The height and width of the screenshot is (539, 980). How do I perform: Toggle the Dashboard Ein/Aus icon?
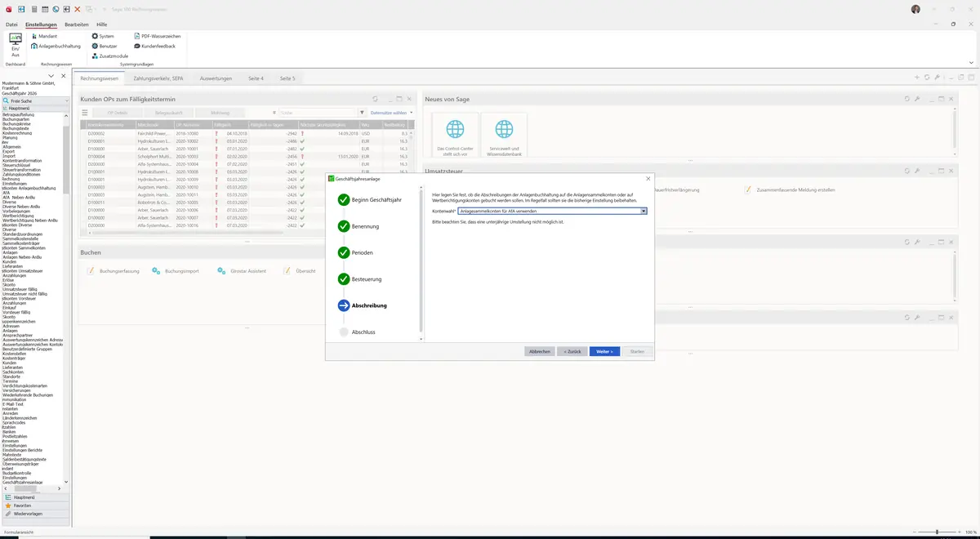(x=16, y=45)
